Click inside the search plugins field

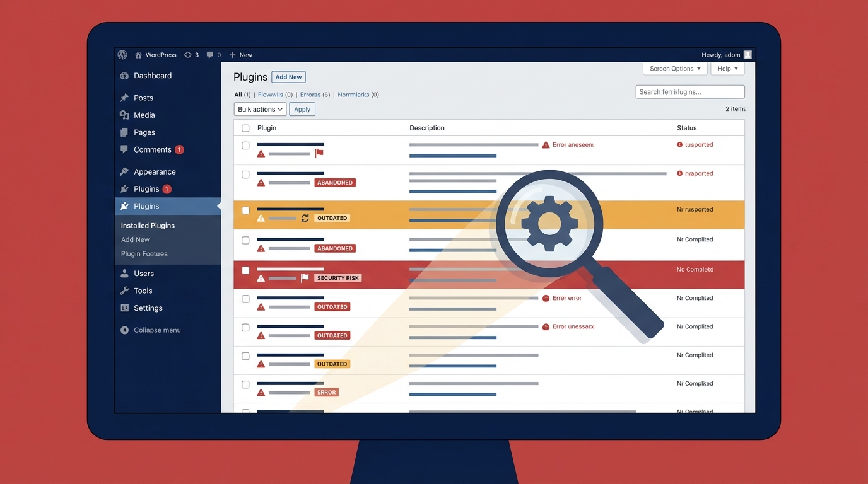689,91
